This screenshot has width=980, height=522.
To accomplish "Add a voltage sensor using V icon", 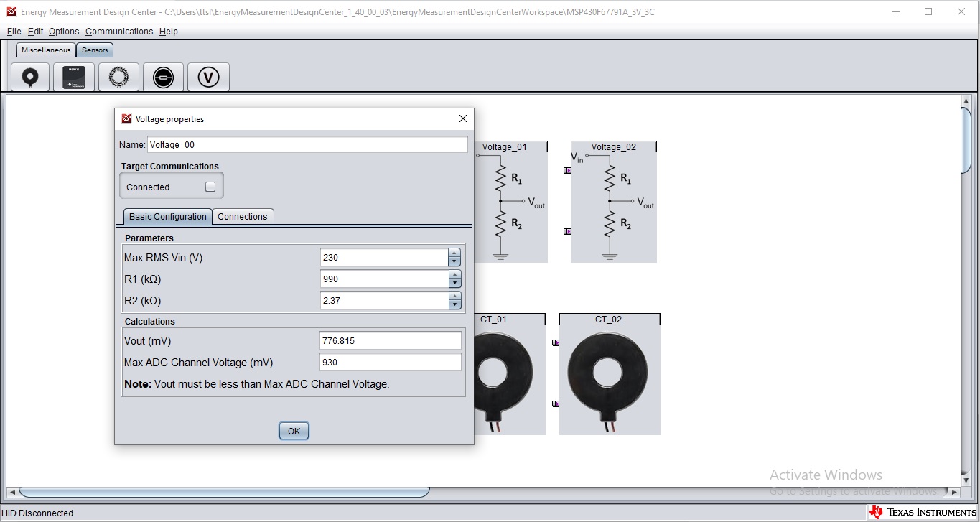I will coord(208,77).
